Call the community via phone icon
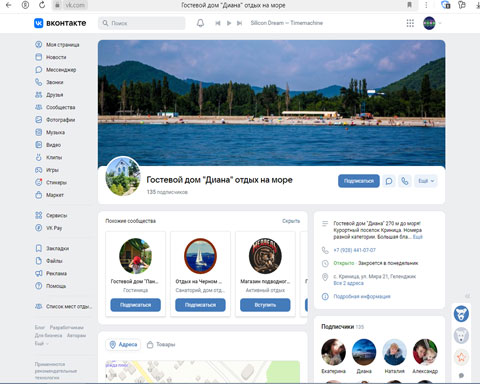The height and width of the screenshot is (384, 480). pyautogui.click(x=405, y=181)
